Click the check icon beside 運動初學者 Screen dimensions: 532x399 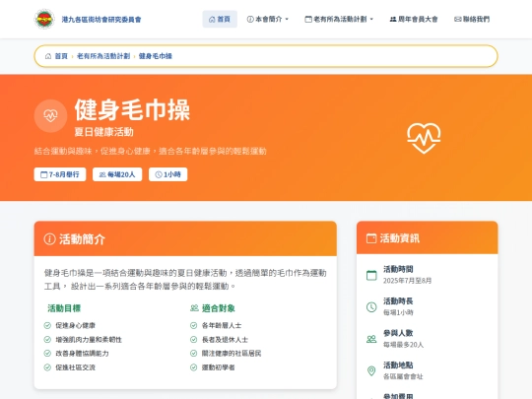[194, 367]
